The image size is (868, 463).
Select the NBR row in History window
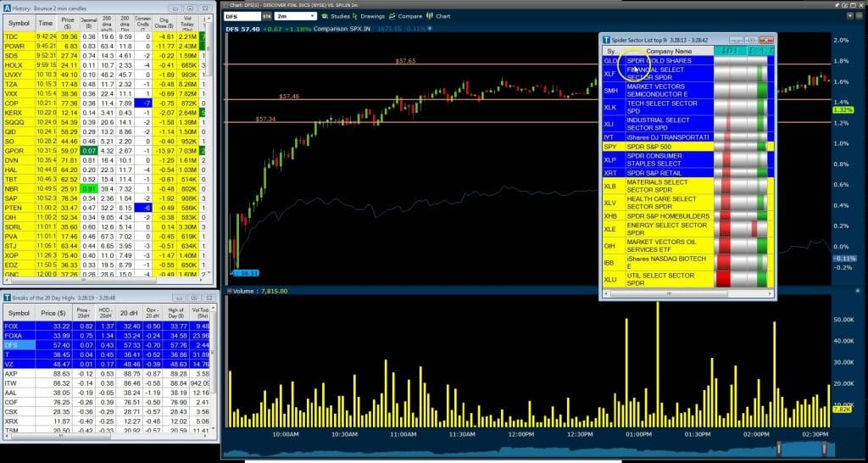(x=104, y=188)
